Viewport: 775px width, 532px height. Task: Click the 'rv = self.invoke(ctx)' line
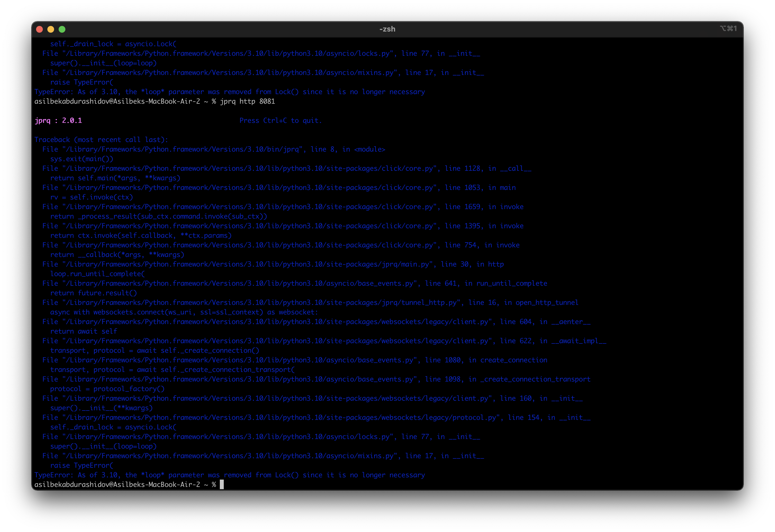click(x=92, y=197)
